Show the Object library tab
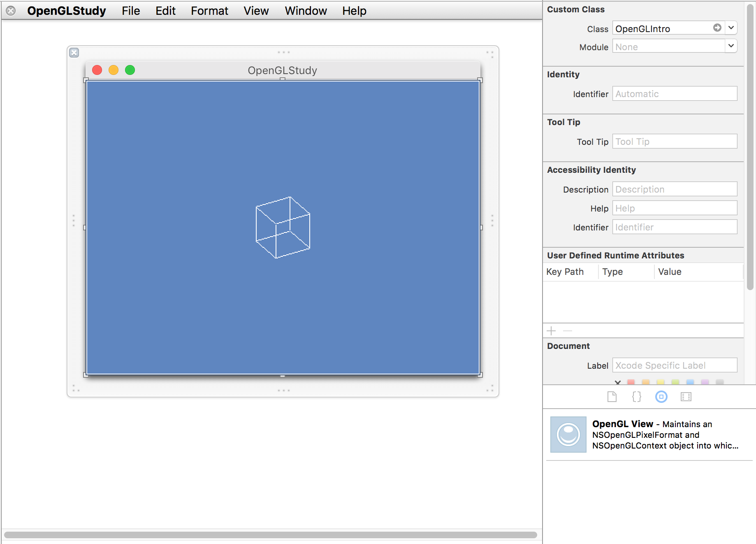 point(661,397)
